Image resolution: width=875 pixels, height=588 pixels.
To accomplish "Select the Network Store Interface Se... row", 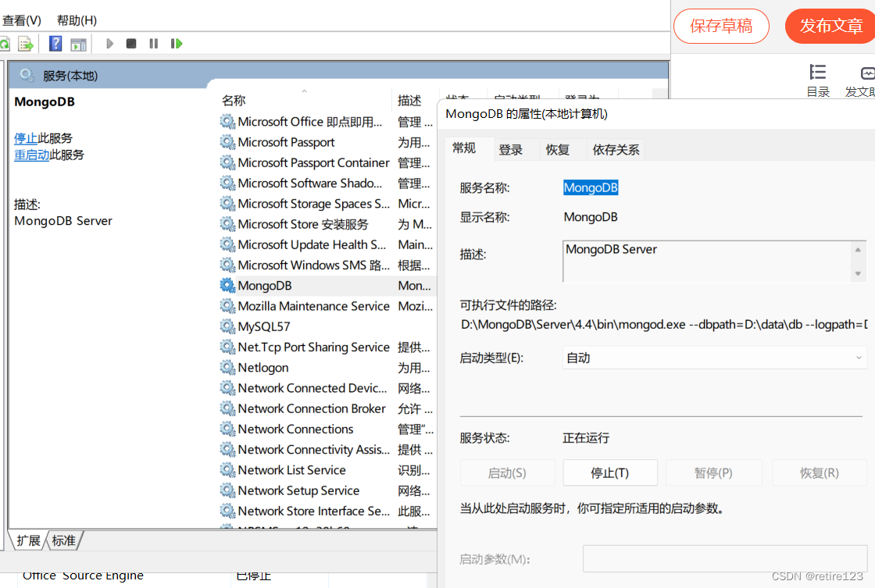I will tap(327, 511).
